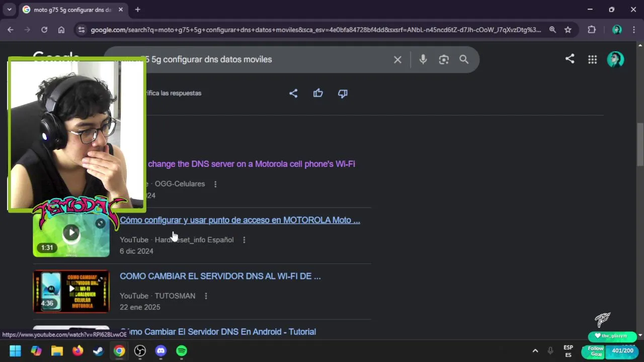Open the Extensions puzzle icon
Viewport: 644px width, 362px height.
point(592,30)
